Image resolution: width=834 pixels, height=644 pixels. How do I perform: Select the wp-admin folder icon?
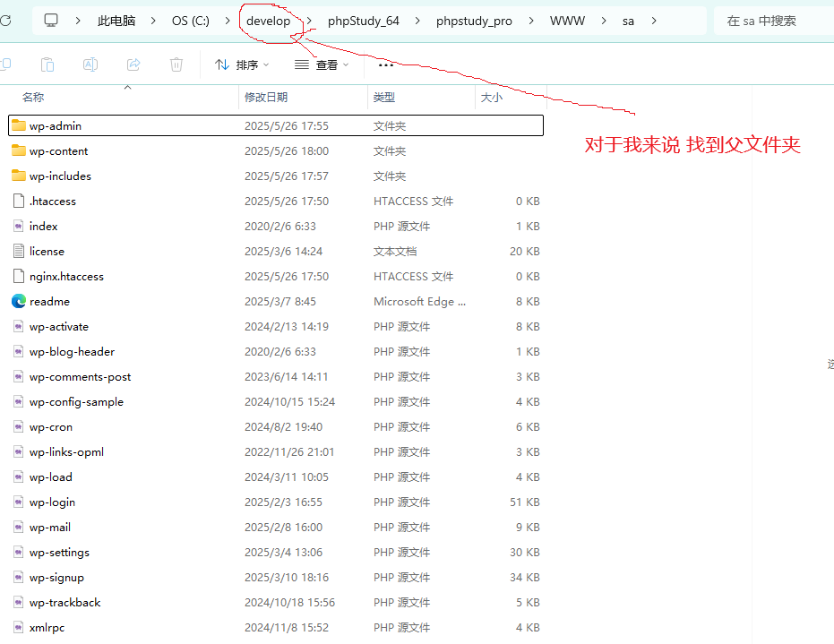pyautogui.click(x=19, y=125)
